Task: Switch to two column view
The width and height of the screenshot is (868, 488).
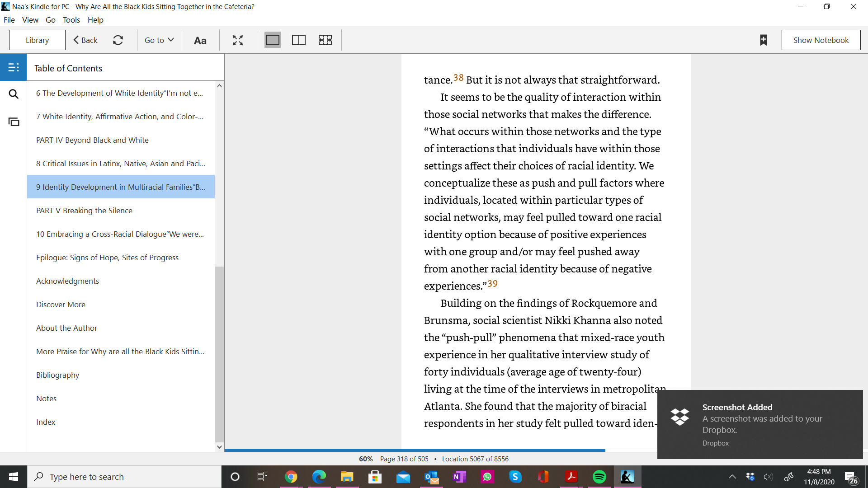Action: 299,40
